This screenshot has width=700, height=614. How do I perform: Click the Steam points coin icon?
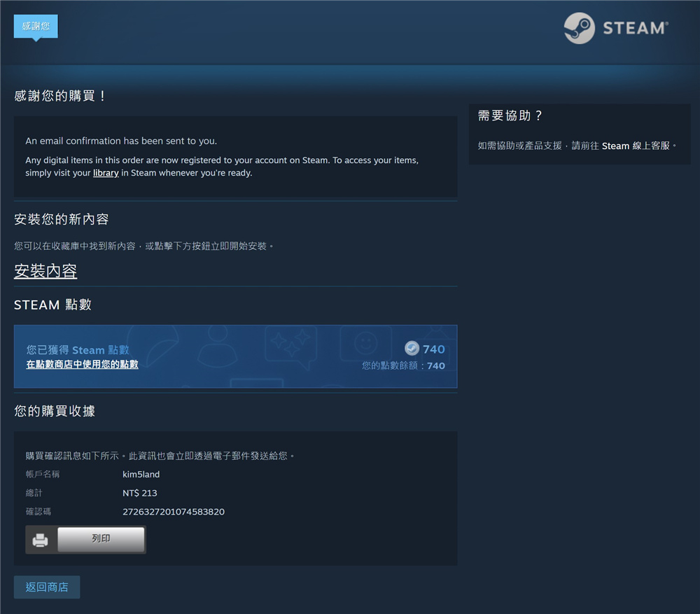tap(412, 348)
